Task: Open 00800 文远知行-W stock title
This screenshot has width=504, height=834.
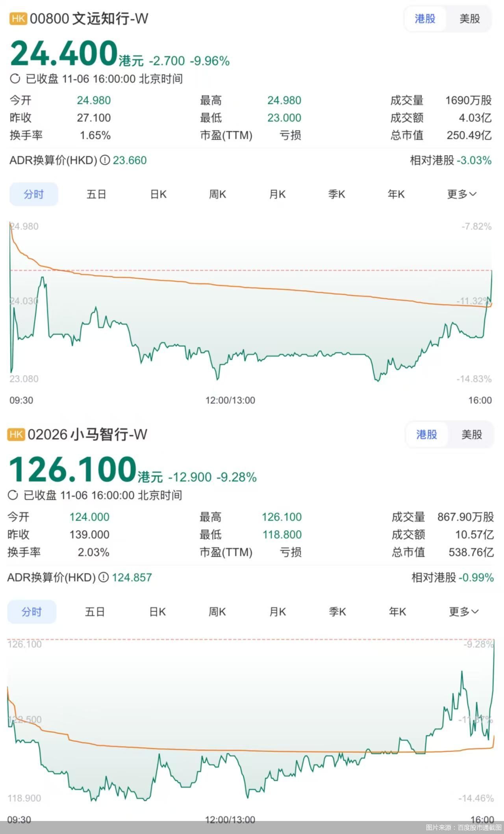Action: pos(89,19)
